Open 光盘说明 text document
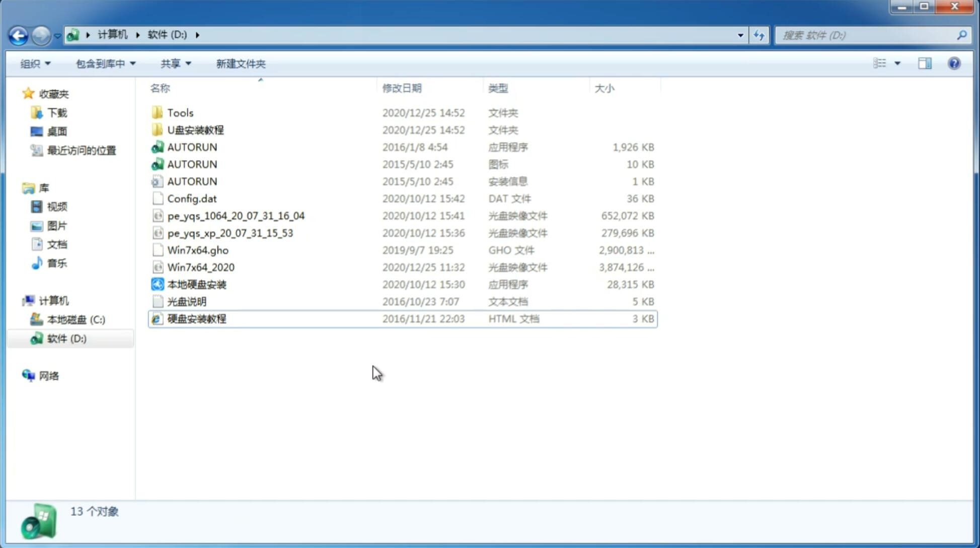The height and width of the screenshot is (548, 980). (186, 301)
